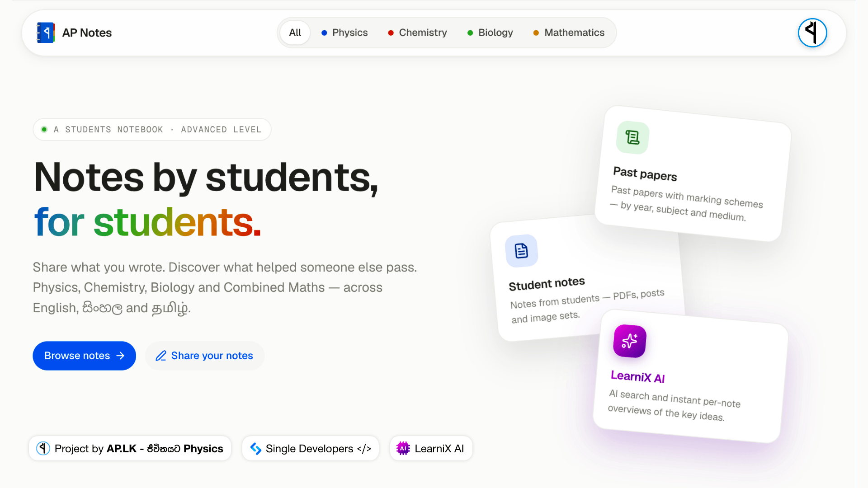Click the arrow icon in Browse notes
Viewport: 868px width, 488px height.
point(120,356)
